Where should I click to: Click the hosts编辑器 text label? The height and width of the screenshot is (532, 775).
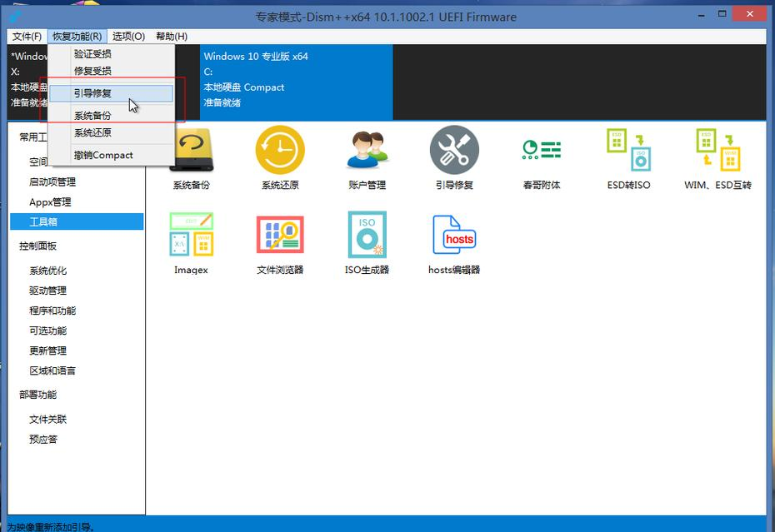coord(454,270)
